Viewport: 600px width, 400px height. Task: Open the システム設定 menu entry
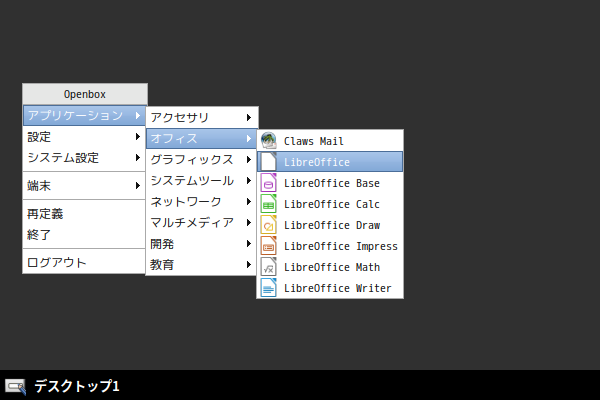[85, 158]
